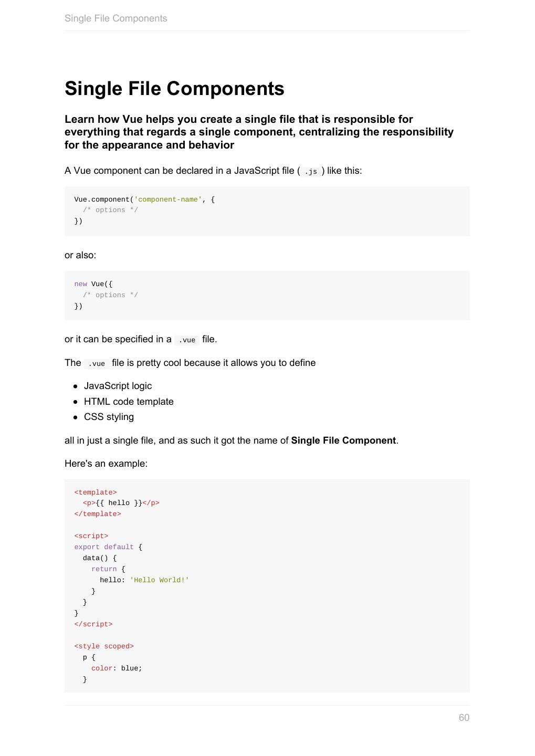535x756 pixels.
Task: Click the "CSS styling" bullet item
Action: [x=109, y=417]
